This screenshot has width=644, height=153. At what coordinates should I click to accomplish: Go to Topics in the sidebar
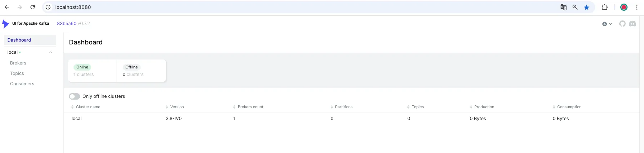[x=17, y=73]
